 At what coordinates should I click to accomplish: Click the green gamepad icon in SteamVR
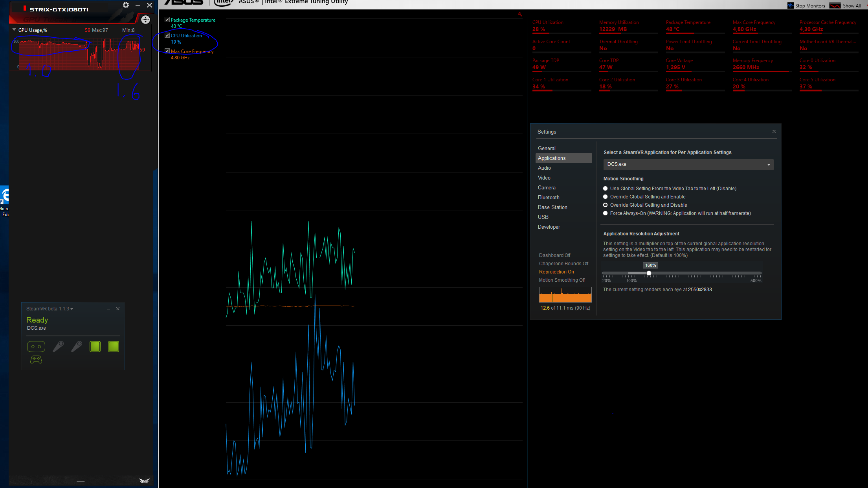click(x=36, y=360)
